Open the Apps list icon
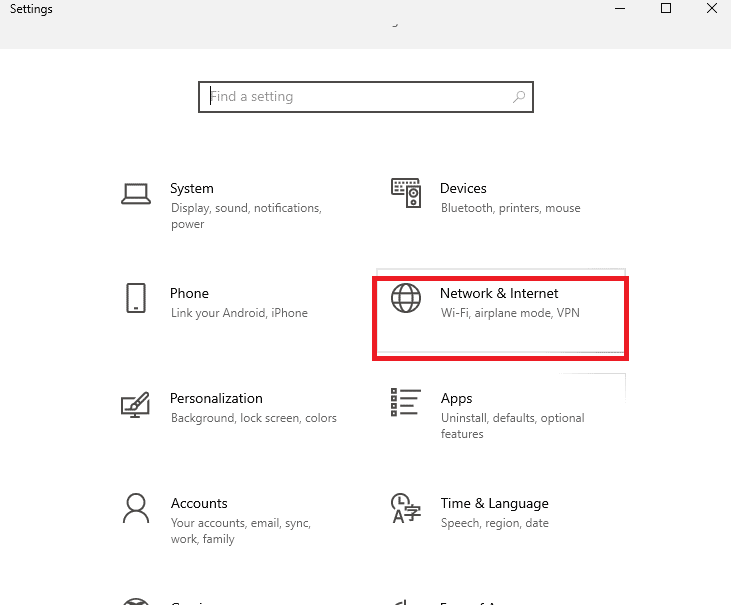Screen dimensions: 731x605 pyautogui.click(x=406, y=402)
